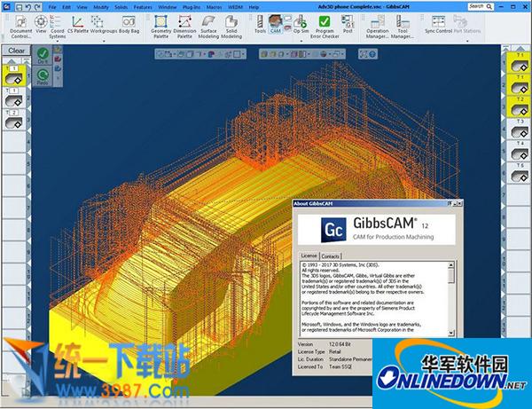
Task: Open the Solids menu
Action: (x=121, y=7)
